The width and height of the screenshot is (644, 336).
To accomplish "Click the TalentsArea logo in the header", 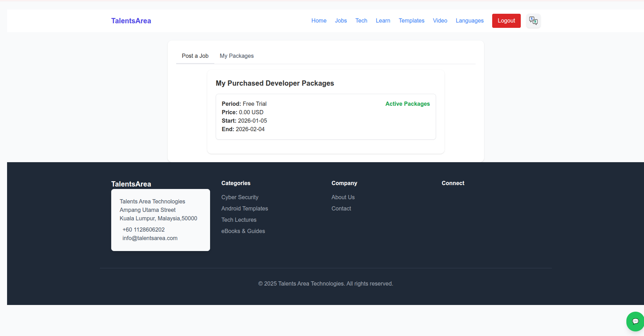I will point(131,21).
